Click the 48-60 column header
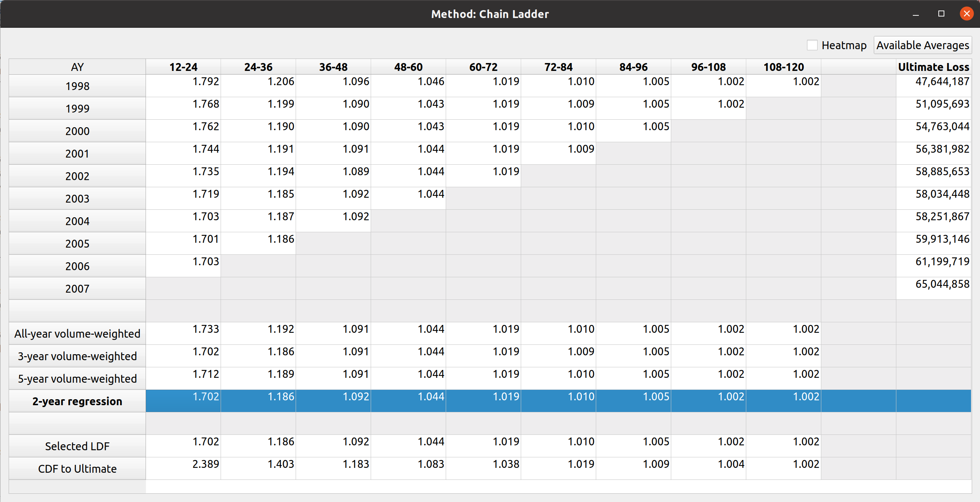 [x=408, y=67]
